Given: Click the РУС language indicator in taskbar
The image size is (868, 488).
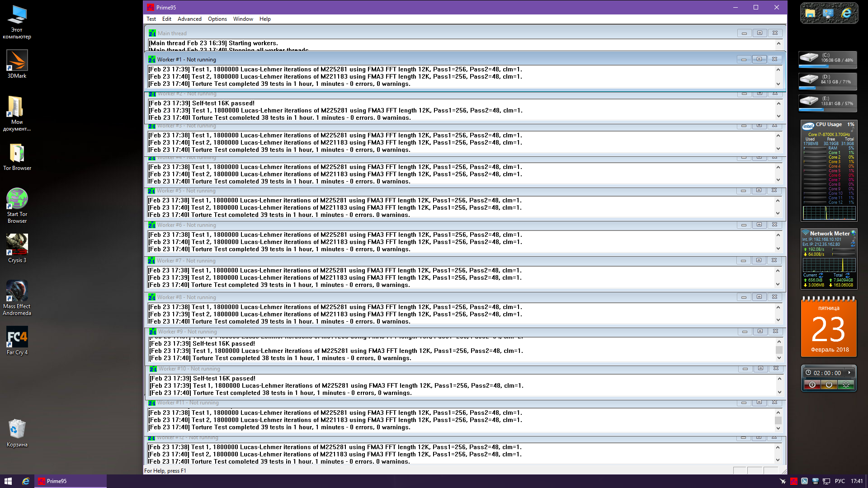Looking at the screenshot, I should click(840, 481).
